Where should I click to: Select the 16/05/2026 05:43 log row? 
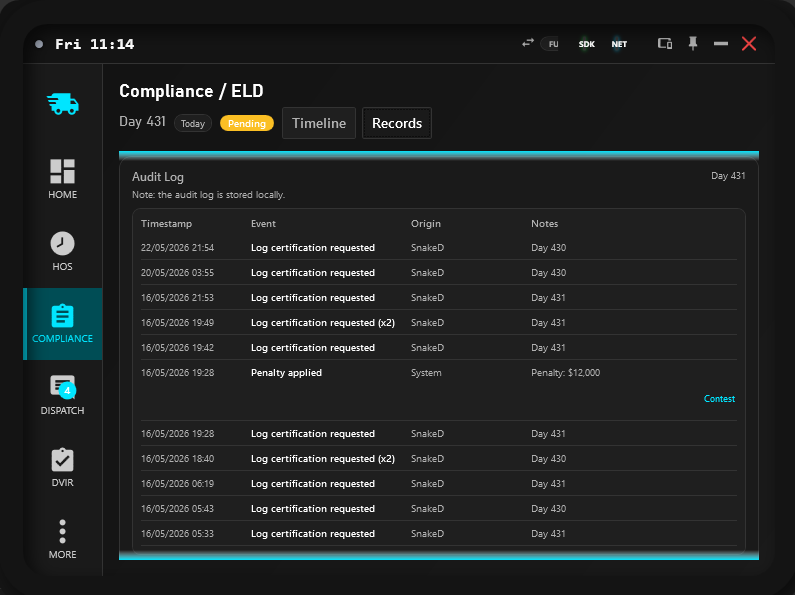(x=439, y=508)
